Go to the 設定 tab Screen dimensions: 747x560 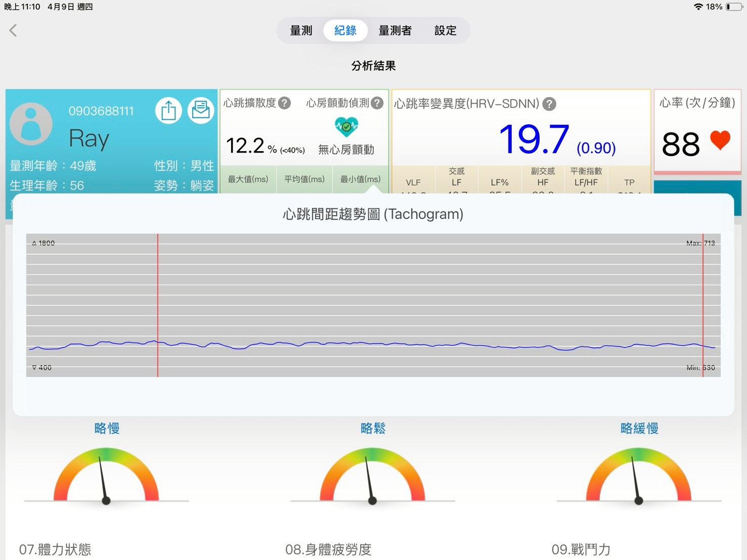[x=445, y=31]
